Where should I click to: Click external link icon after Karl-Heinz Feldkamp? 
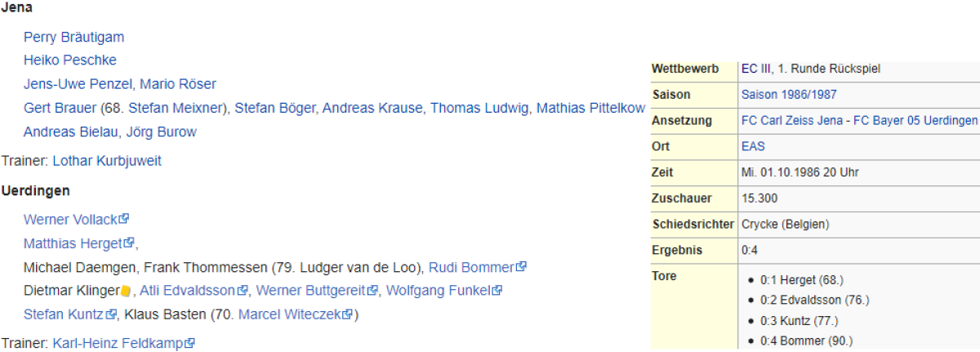point(189,344)
